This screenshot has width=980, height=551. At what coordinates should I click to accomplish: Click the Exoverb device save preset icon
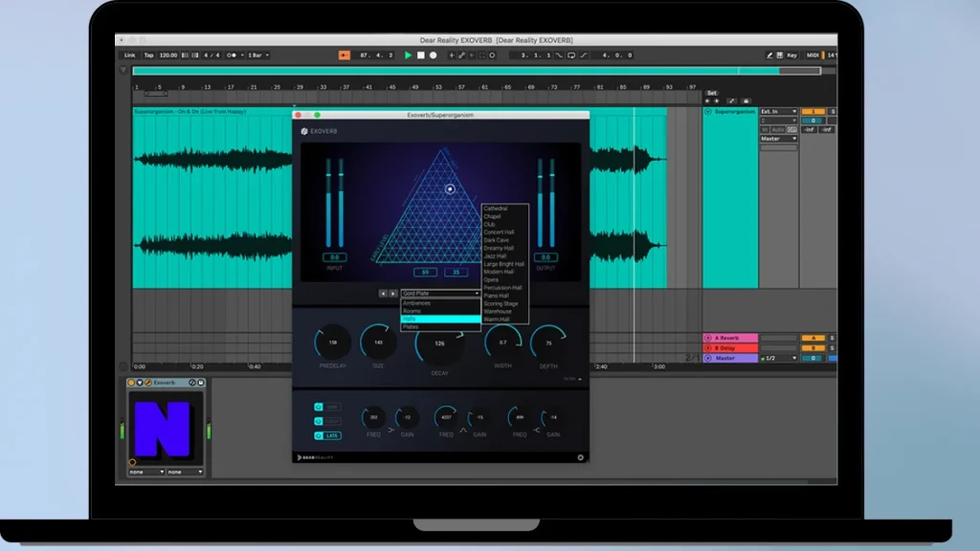(201, 383)
